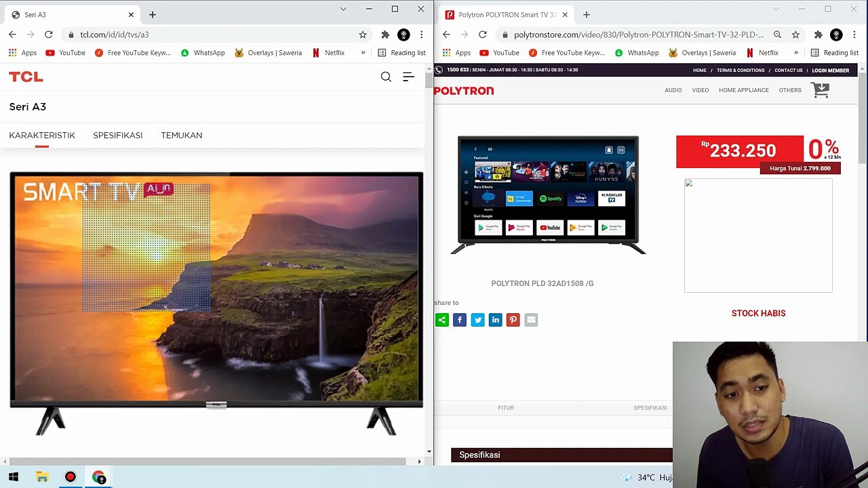Share the product on Twitter
Screen dimensions: 868x488
click(477, 320)
